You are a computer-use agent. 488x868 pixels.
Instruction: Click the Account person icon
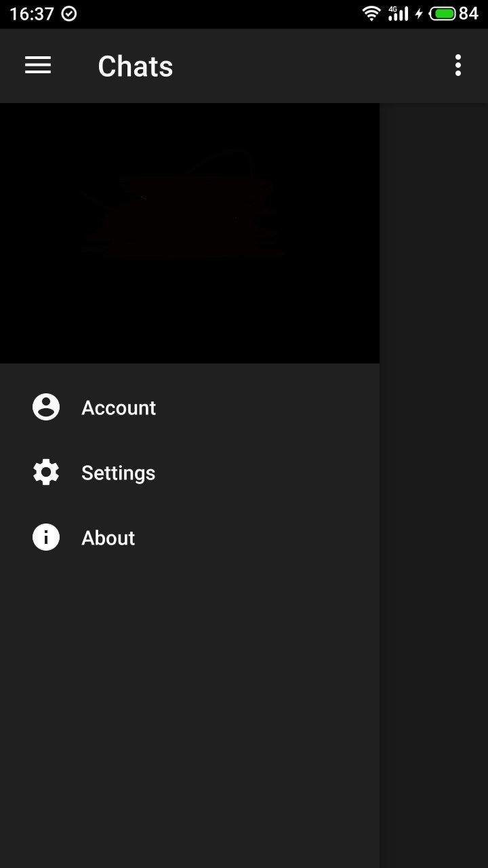click(46, 407)
